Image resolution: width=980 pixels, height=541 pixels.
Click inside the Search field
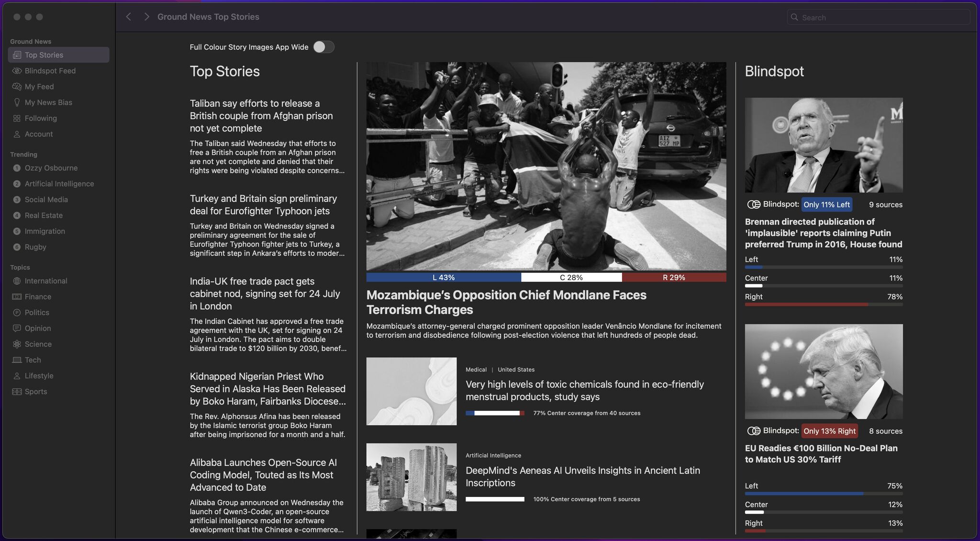pos(878,17)
